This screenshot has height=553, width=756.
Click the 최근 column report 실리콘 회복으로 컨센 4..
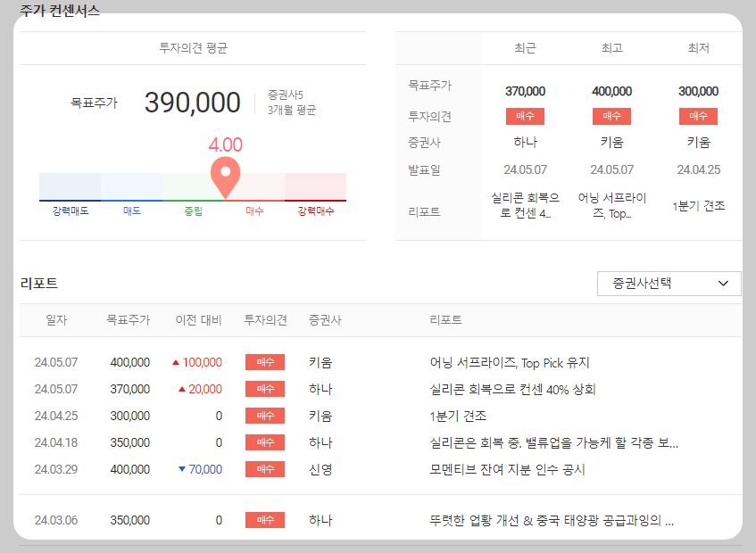tap(525, 205)
